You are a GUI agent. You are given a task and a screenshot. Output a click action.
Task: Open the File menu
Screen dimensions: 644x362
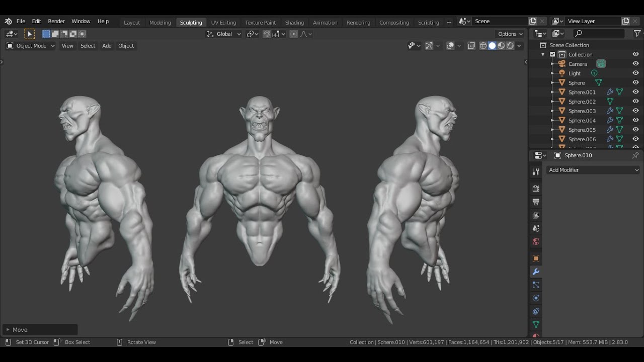coord(21,21)
